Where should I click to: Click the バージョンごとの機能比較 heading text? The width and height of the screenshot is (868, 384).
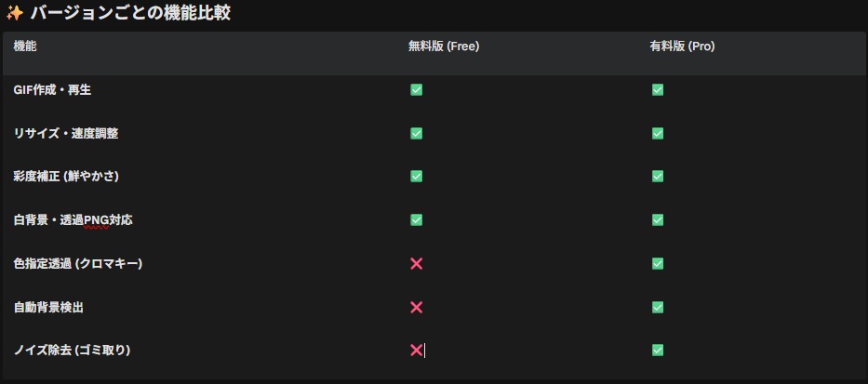coord(130,13)
